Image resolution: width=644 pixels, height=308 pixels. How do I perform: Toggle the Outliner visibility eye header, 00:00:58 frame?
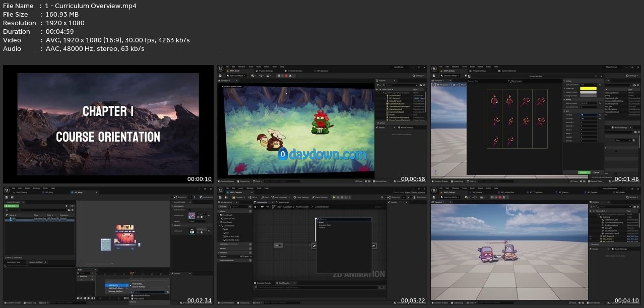click(377, 90)
